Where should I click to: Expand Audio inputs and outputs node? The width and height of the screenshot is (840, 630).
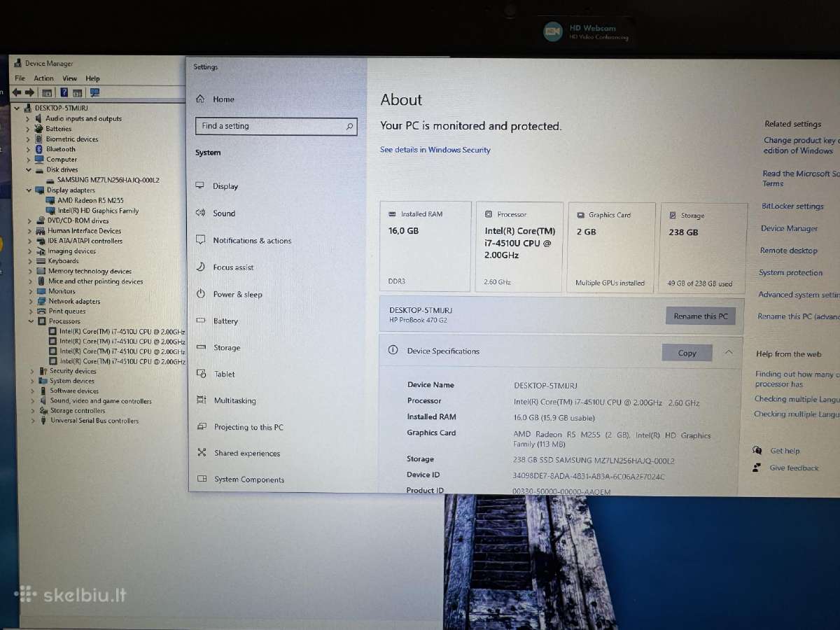28,118
